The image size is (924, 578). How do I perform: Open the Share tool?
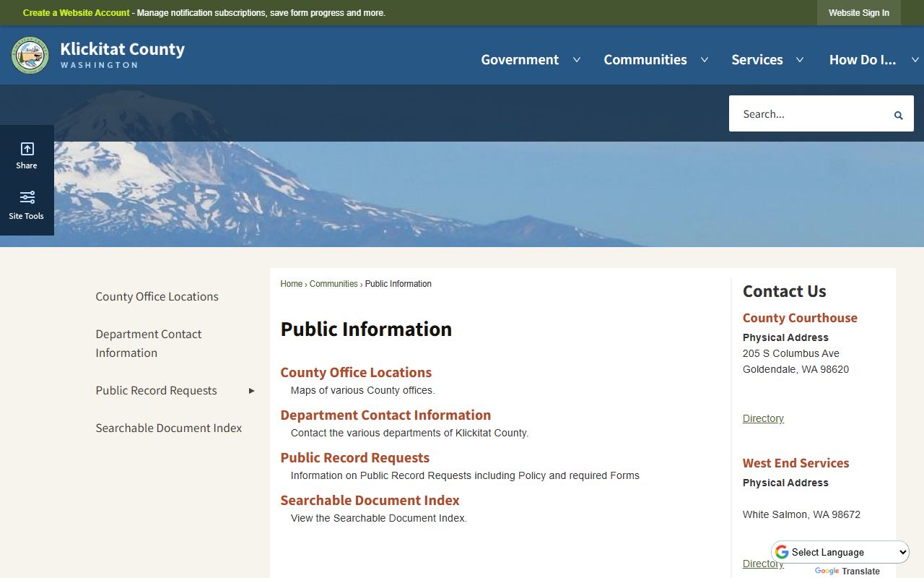(27, 155)
